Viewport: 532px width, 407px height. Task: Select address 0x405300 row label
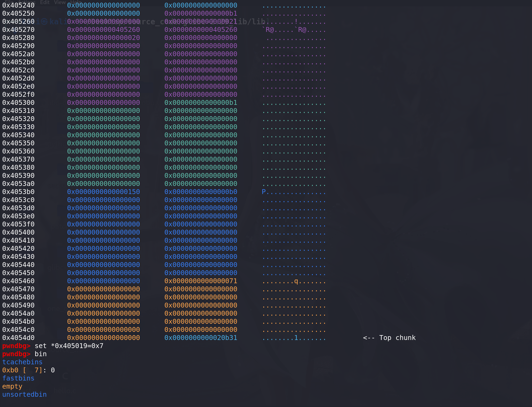coord(18,102)
